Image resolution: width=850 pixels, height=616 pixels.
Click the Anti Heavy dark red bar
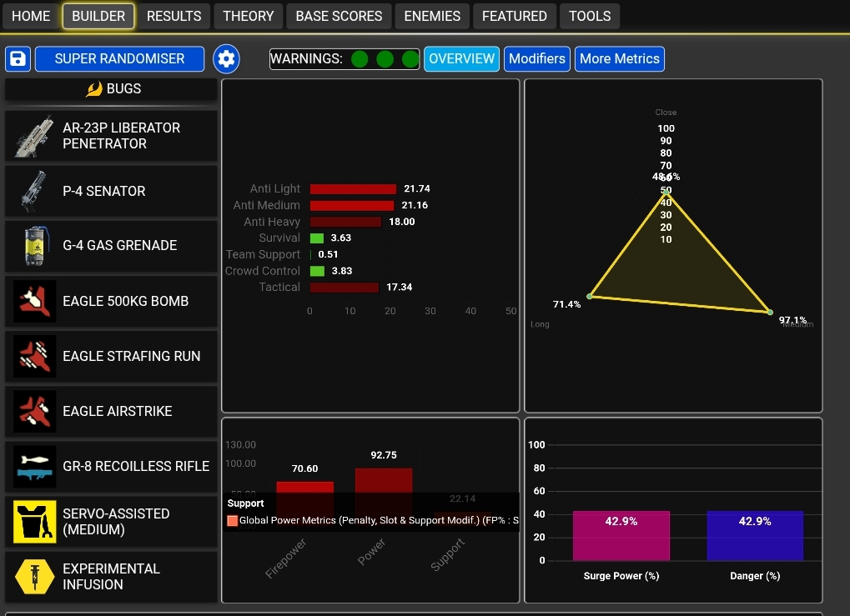[346, 222]
